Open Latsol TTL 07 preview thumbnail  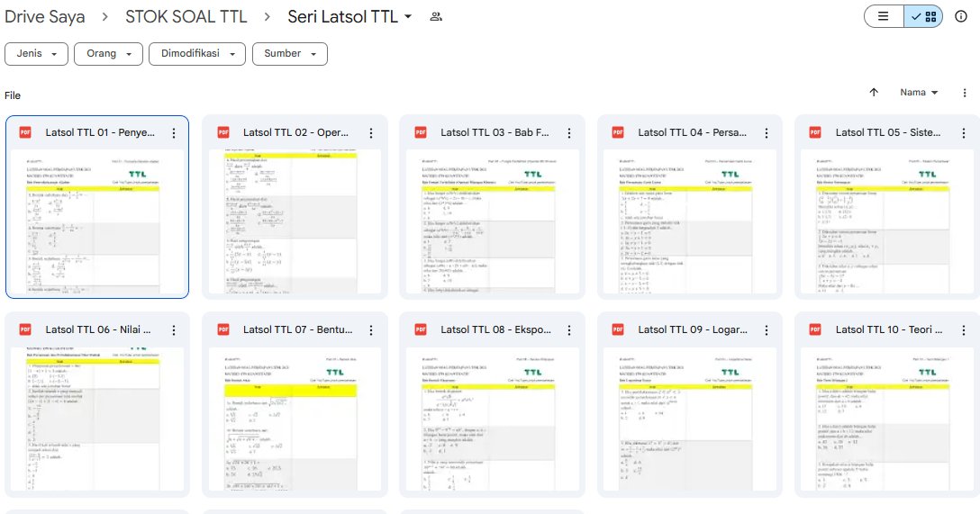pos(295,419)
